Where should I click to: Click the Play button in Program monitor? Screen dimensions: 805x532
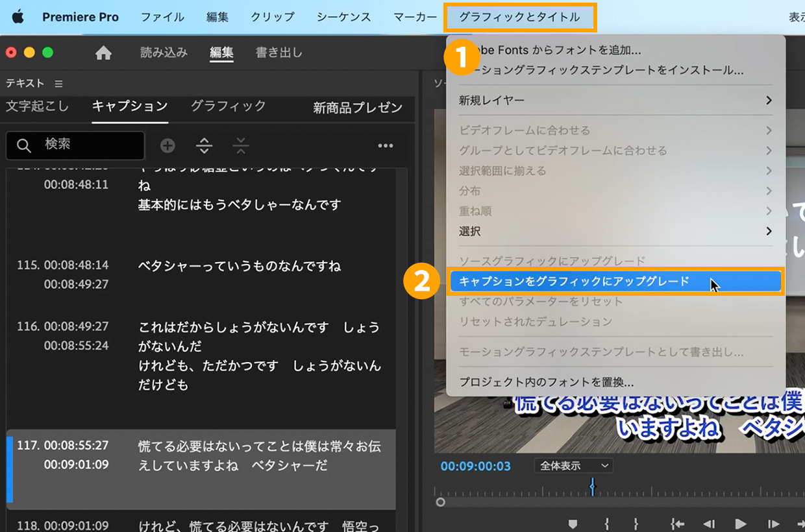pyautogui.click(x=741, y=524)
